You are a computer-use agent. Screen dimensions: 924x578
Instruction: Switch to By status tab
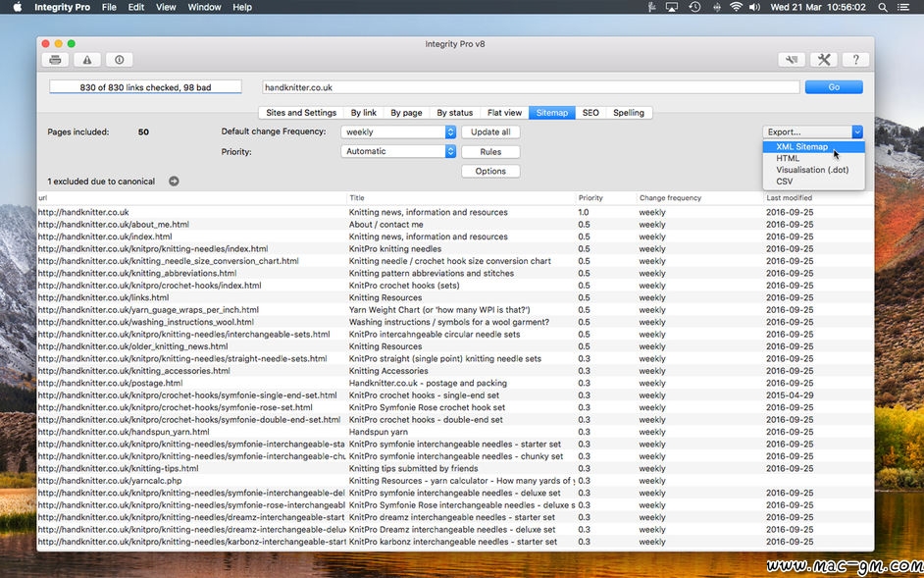tap(455, 113)
